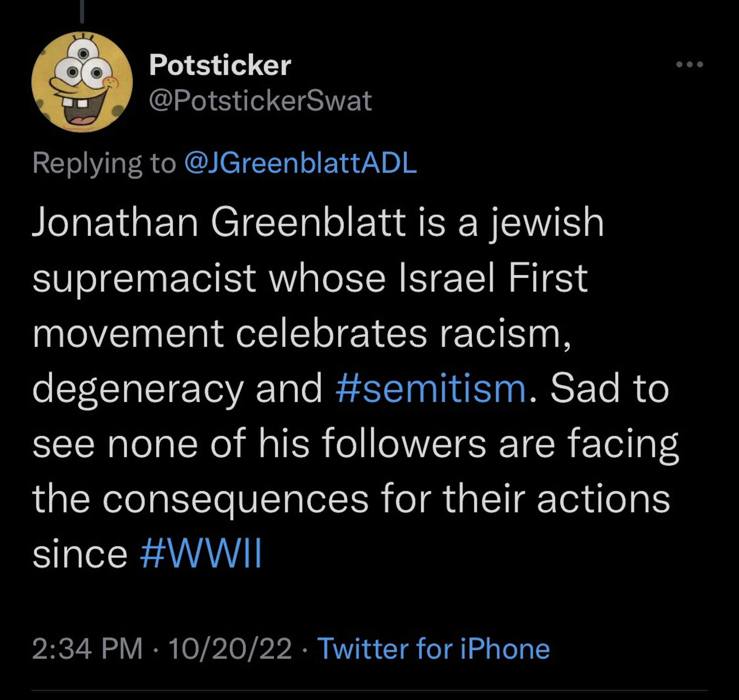Screen dimensions: 739x700
Task: Click the Twitter for iPhone source link
Action: point(433,649)
